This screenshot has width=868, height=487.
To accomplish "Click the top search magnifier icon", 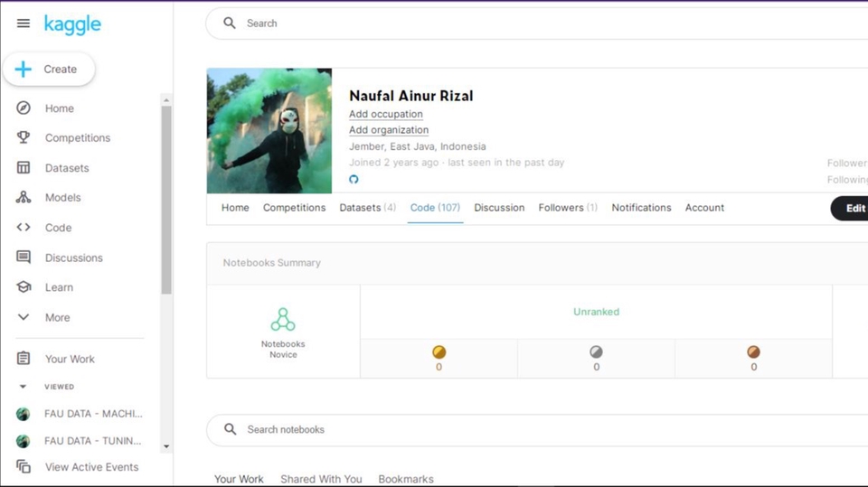I will [229, 23].
